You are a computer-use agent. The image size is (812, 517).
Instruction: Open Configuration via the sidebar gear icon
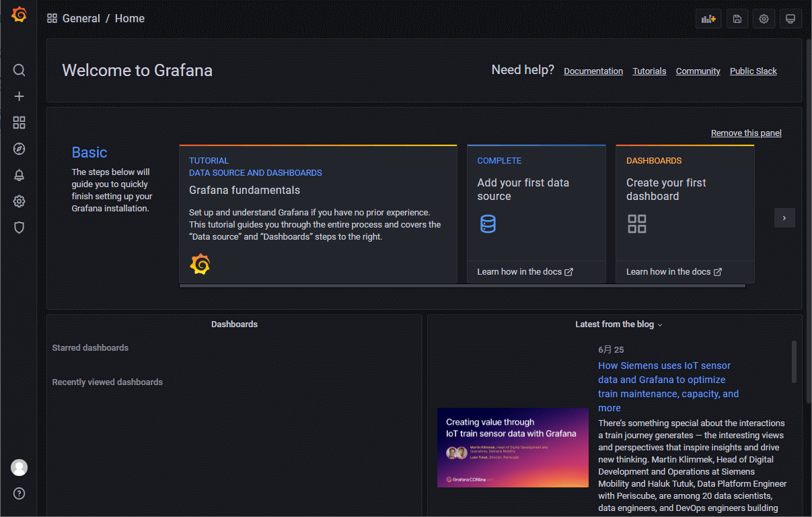20,201
